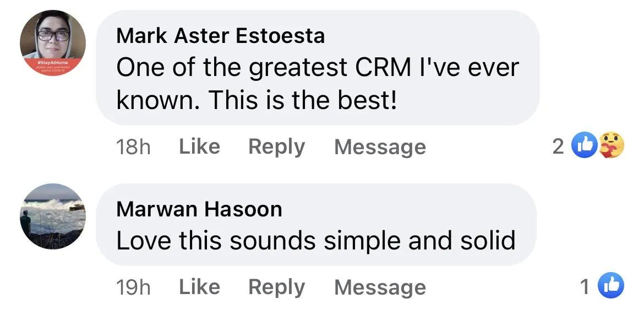The width and height of the screenshot is (644, 315).
Task: Select the 'One of the greatest CRM' comment text
Action: [x=318, y=84]
